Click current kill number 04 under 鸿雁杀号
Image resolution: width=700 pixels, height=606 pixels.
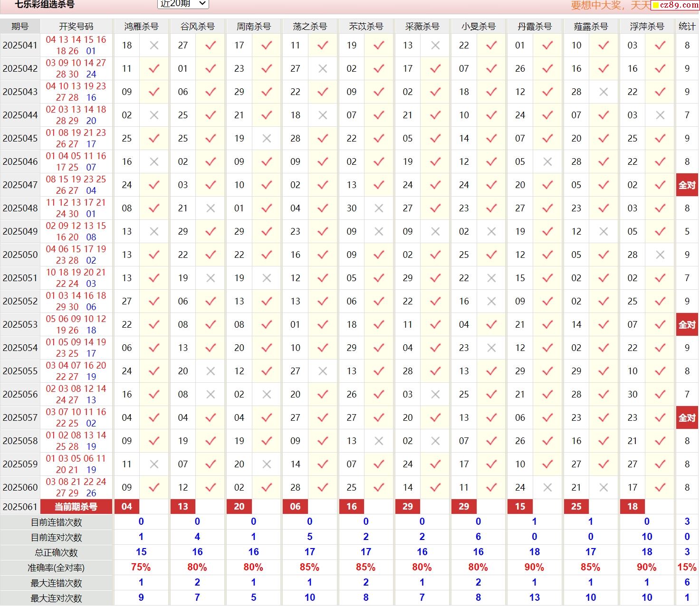pyautogui.click(x=127, y=507)
